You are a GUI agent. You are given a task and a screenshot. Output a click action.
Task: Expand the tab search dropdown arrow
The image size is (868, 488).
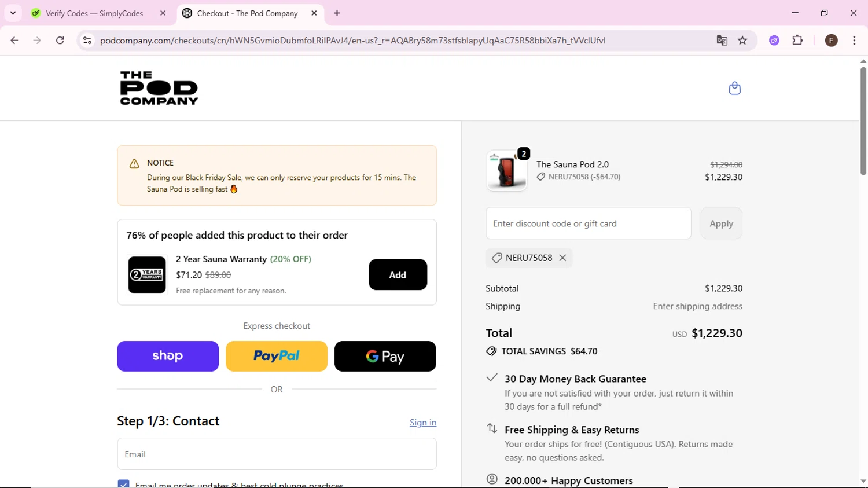tap(13, 13)
